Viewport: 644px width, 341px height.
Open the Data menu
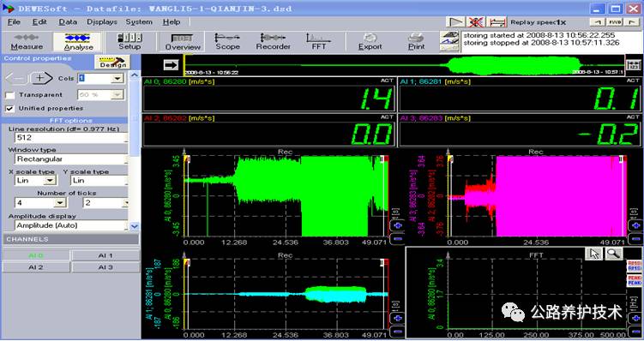point(68,22)
